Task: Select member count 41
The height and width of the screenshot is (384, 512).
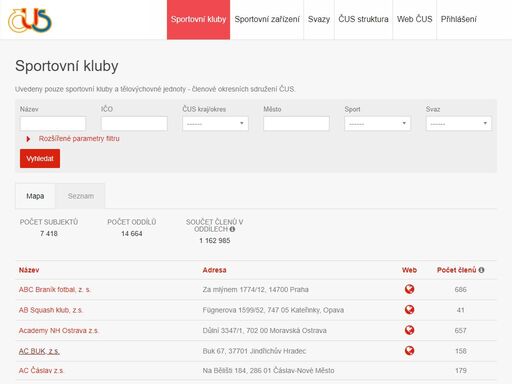Action: (460, 310)
